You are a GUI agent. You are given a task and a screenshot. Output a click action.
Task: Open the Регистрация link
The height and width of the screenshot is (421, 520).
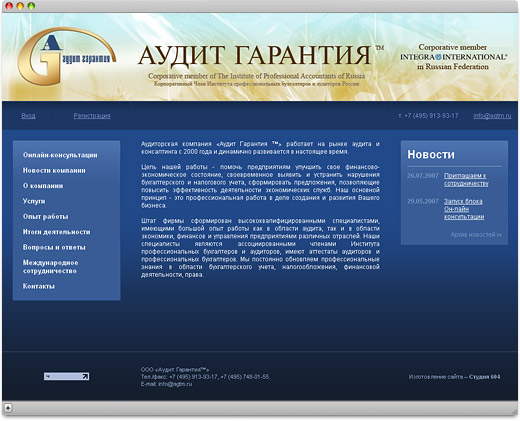coord(92,116)
